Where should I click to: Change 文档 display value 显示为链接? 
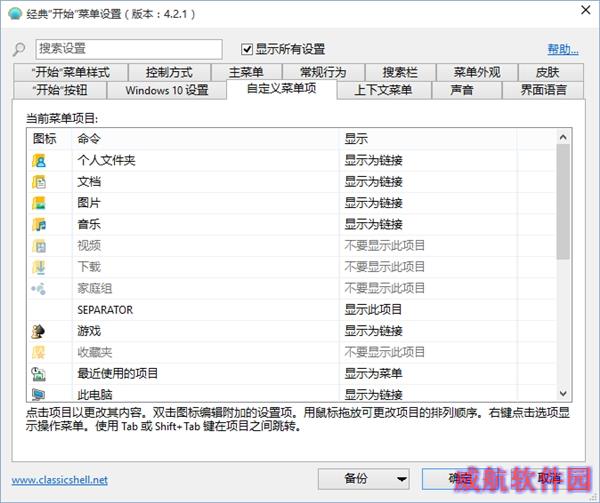coord(373,182)
